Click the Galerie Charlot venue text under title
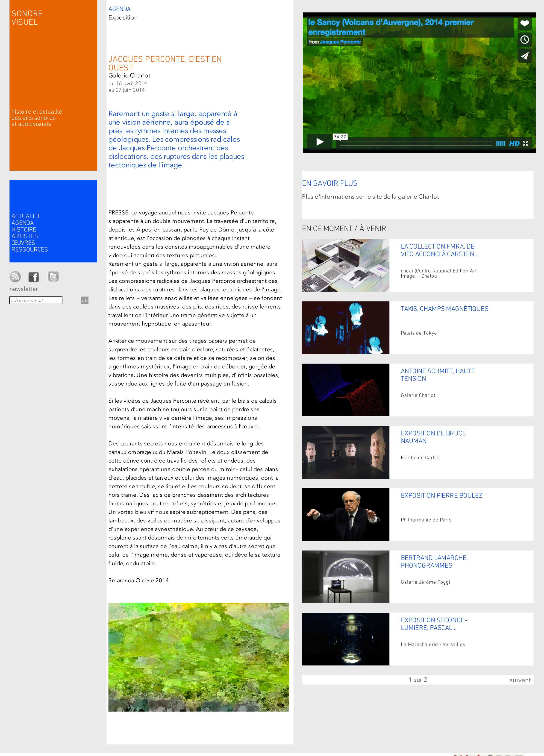544x756 pixels. (129, 76)
